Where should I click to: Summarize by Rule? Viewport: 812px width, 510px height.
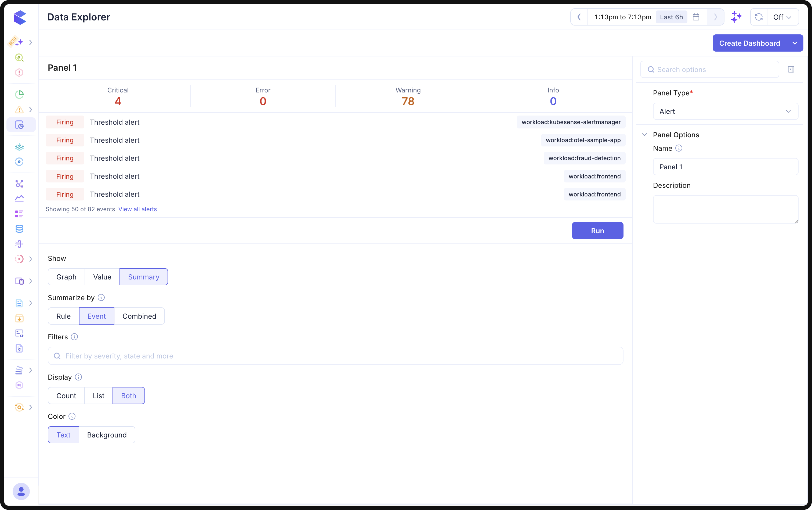click(x=63, y=316)
